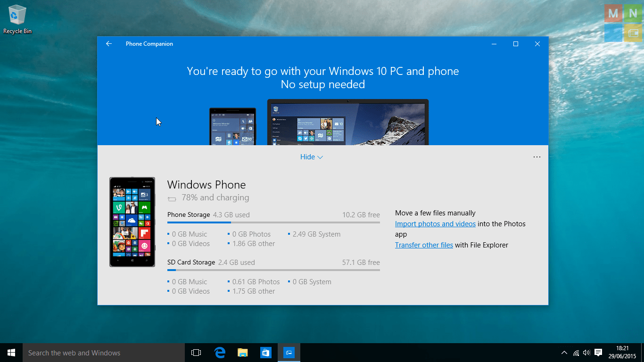
Task: Select the Recycle Bin desktop icon
Action: (x=17, y=20)
